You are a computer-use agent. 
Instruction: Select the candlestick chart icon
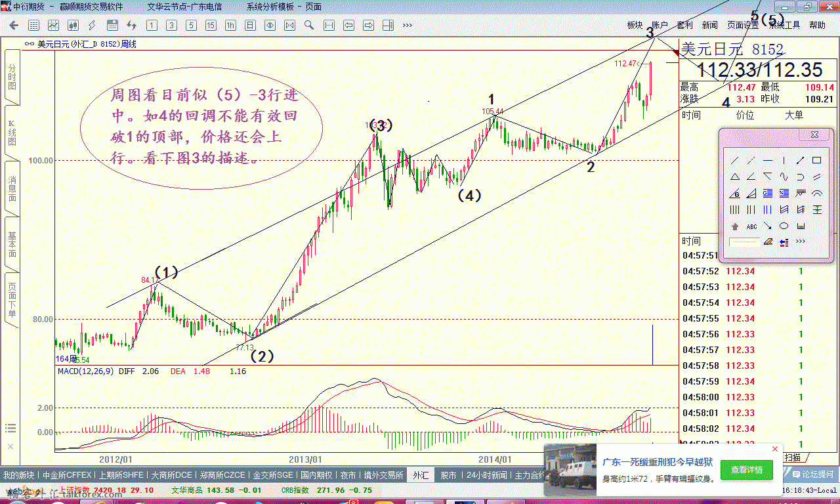pyautogui.click(x=73, y=26)
